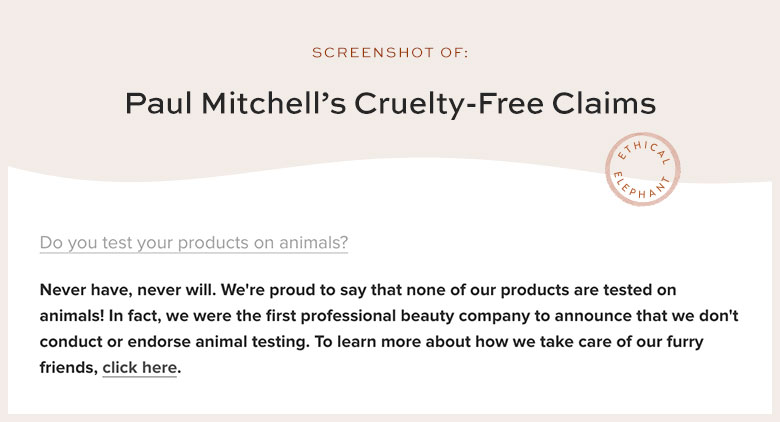Click the "Paul Mitchell's Cruelty-Free Claims" heading
Screen dimensions: 780x422
tap(390, 104)
